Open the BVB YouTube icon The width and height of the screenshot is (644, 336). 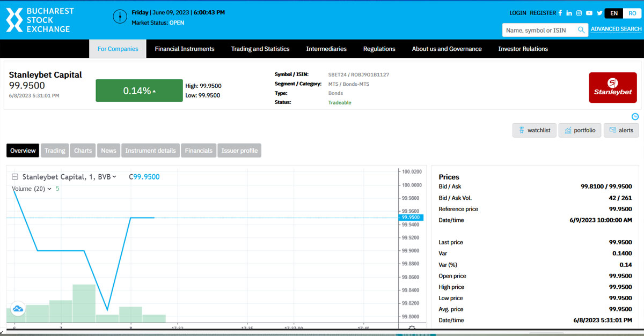pyautogui.click(x=589, y=13)
